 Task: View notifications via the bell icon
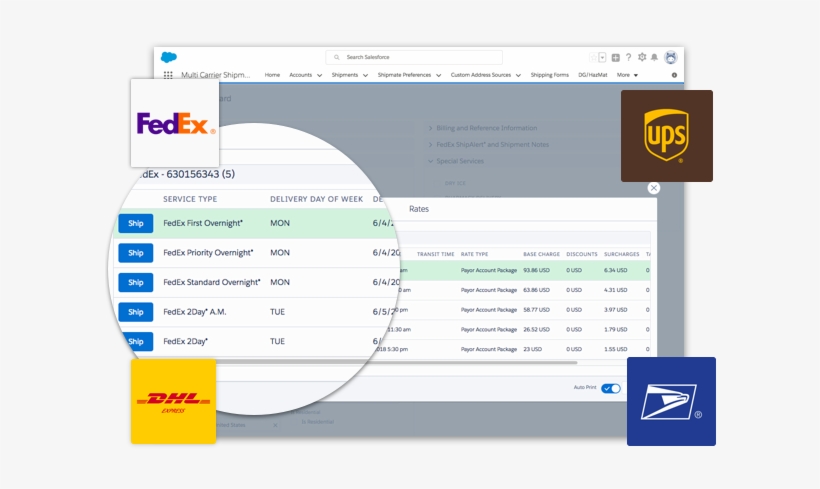(x=655, y=58)
